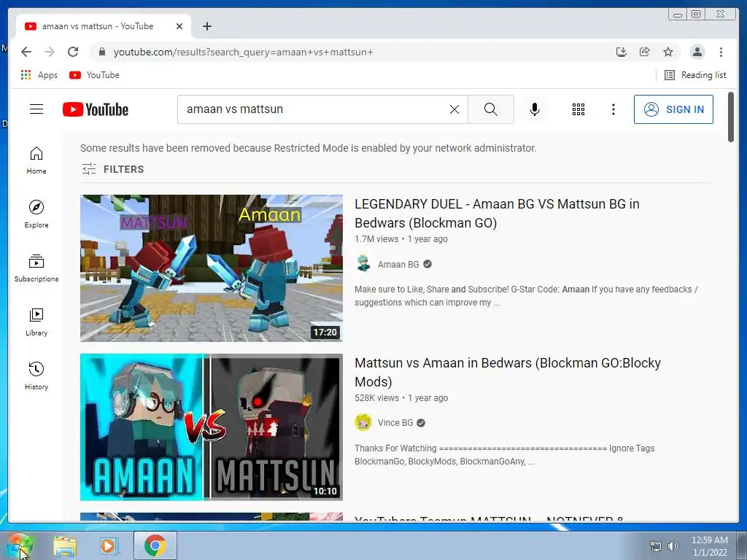Open the AMAAN VS MATTSUN thumbnail
This screenshot has width=747, height=560.
[x=212, y=427]
